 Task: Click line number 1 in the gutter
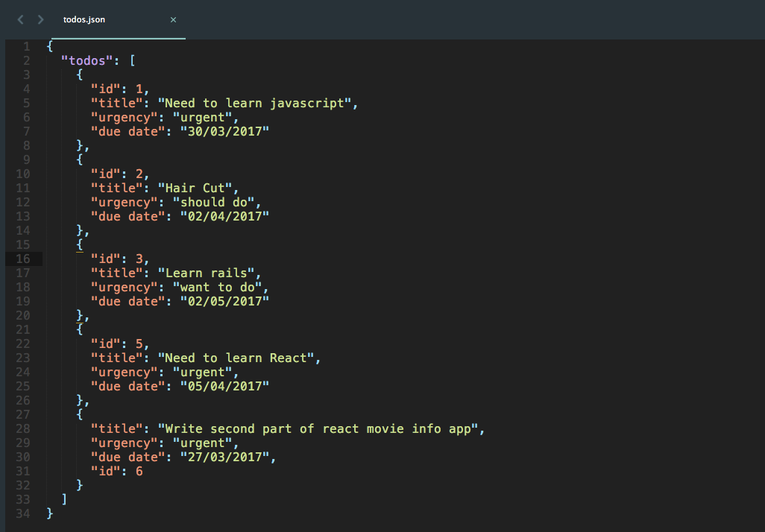tap(26, 45)
